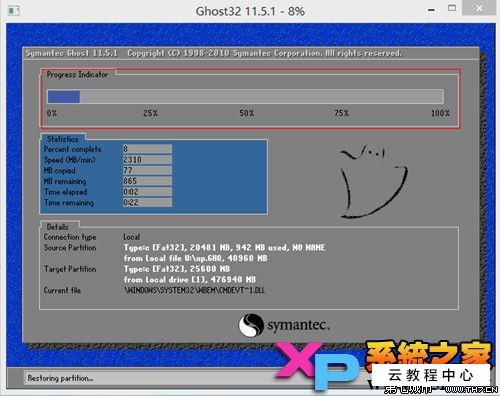Minimize the Ghost32 window
The width and height of the screenshot is (500, 396).
431,10
